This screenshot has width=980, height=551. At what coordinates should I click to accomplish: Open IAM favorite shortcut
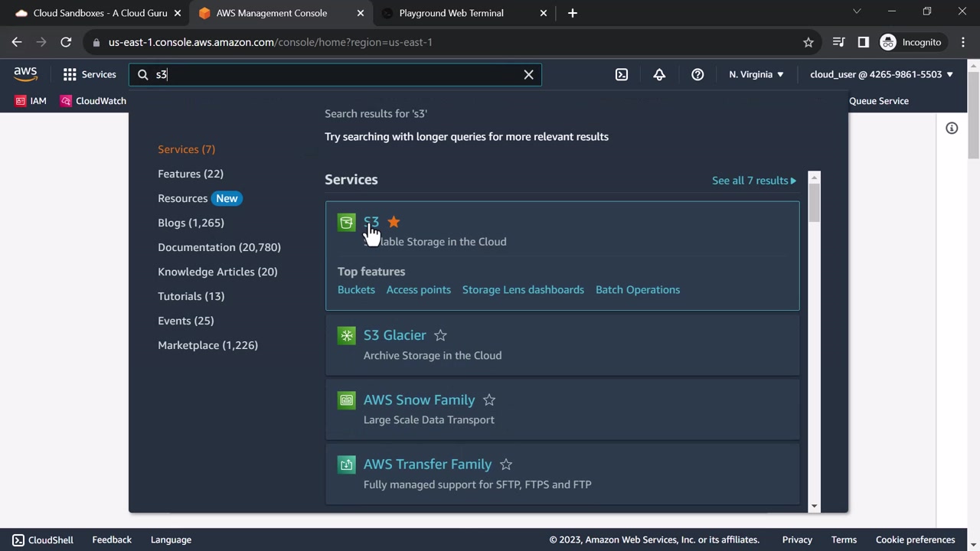coord(31,101)
